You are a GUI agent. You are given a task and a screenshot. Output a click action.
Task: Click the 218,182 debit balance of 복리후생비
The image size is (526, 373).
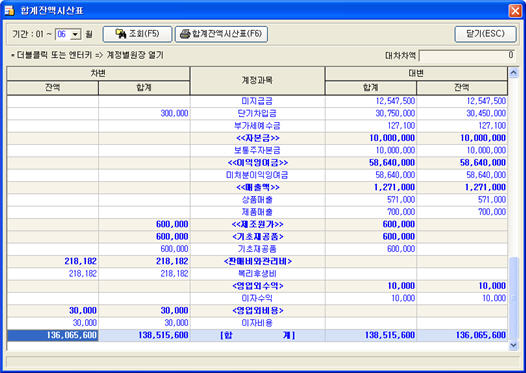[x=83, y=274]
